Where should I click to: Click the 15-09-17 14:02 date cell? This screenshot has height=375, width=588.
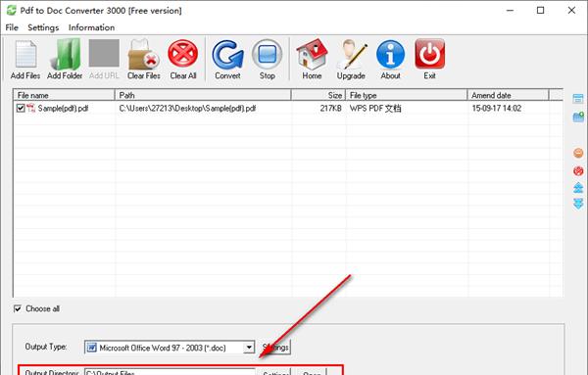(497, 109)
